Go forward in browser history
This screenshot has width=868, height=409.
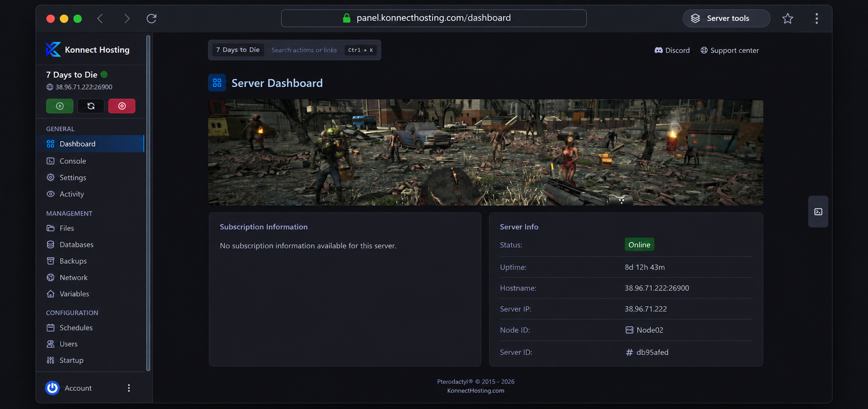(x=126, y=19)
